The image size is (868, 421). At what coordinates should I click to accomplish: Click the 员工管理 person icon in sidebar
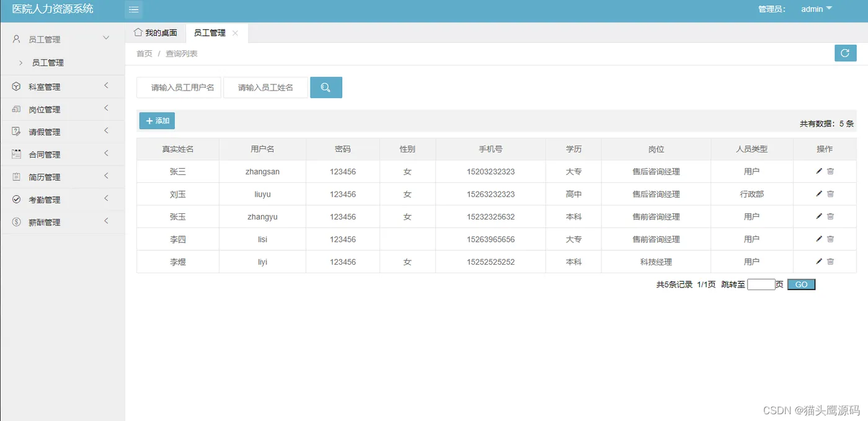tap(16, 39)
